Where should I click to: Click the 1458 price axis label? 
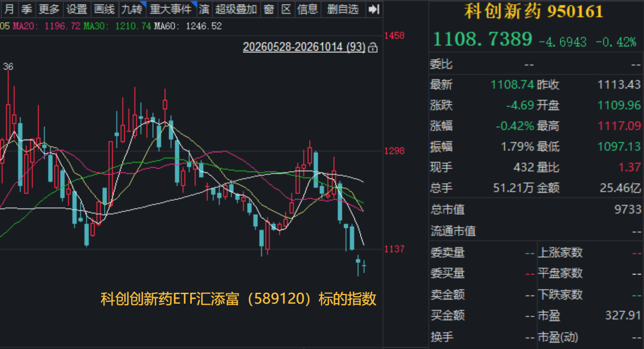coord(394,36)
